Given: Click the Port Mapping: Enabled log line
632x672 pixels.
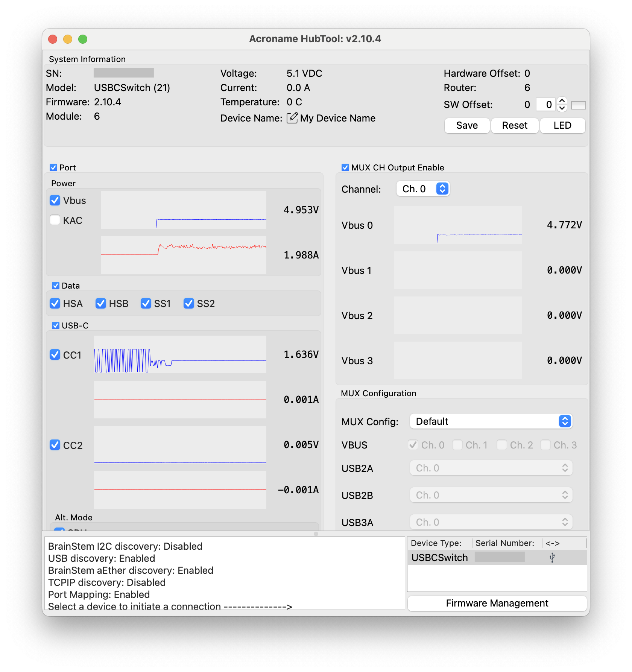Looking at the screenshot, I should tap(99, 594).
